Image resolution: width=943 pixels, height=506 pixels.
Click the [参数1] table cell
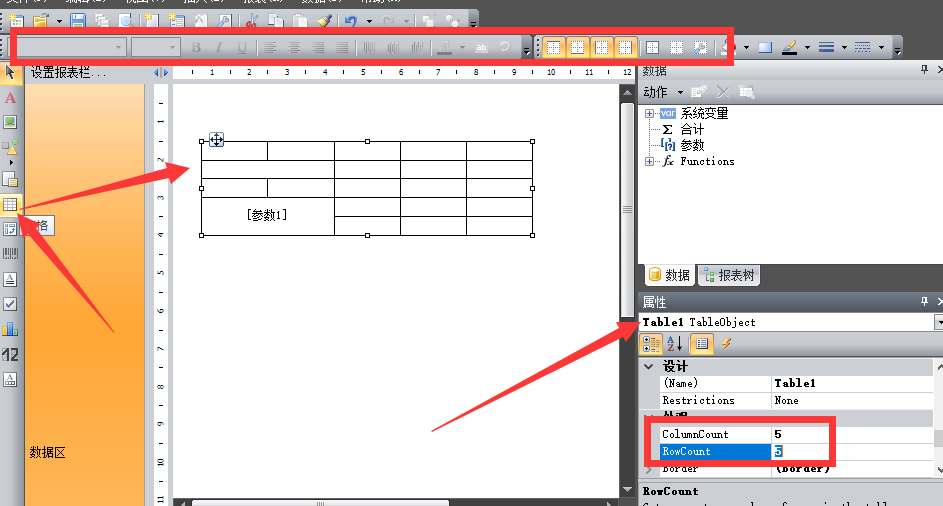pos(268,216)
